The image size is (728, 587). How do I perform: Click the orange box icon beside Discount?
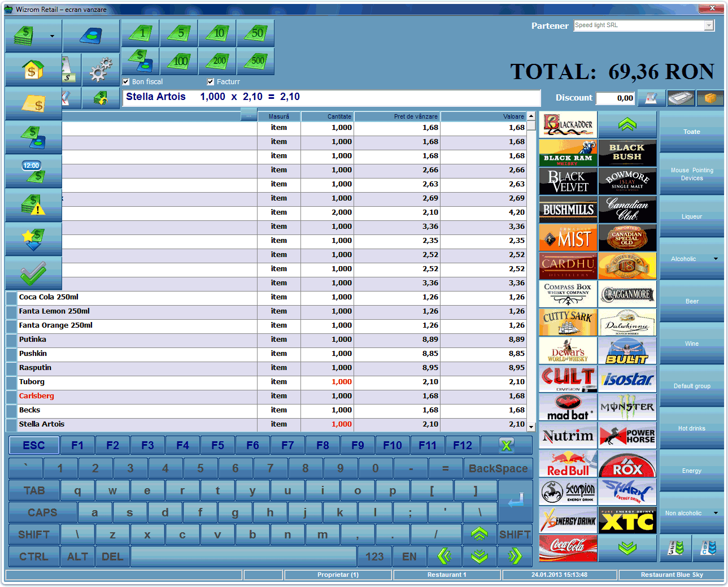pos(710,98)
